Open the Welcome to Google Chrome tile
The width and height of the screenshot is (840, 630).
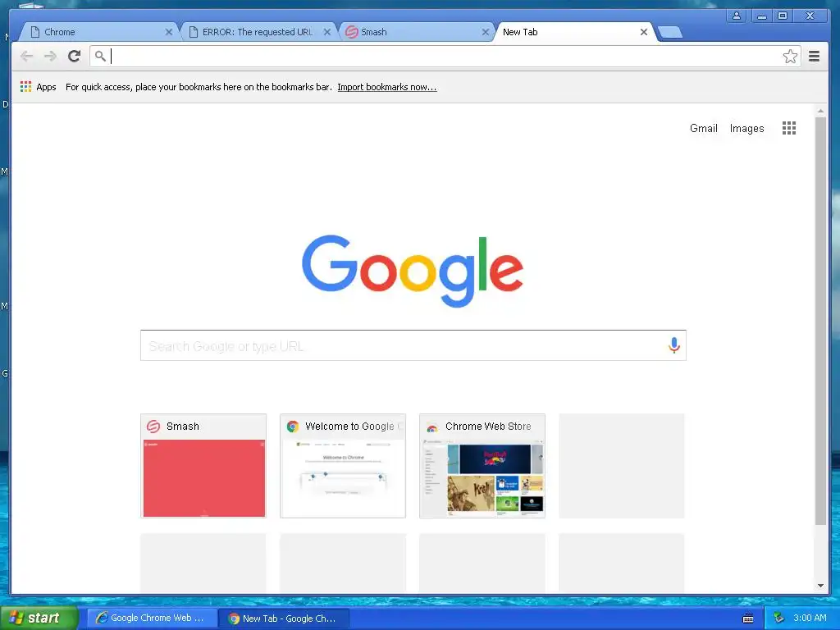(x=343, y=466)
